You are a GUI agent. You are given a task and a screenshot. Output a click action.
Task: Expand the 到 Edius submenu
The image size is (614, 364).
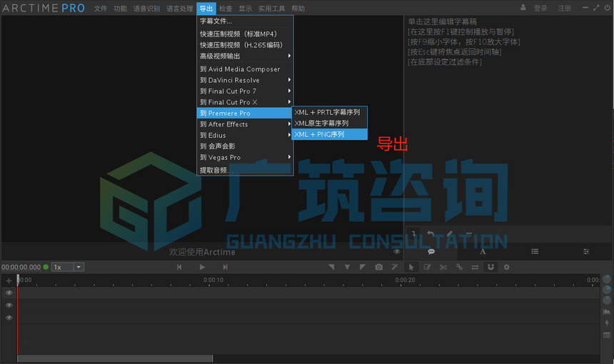tap(245, 135)
